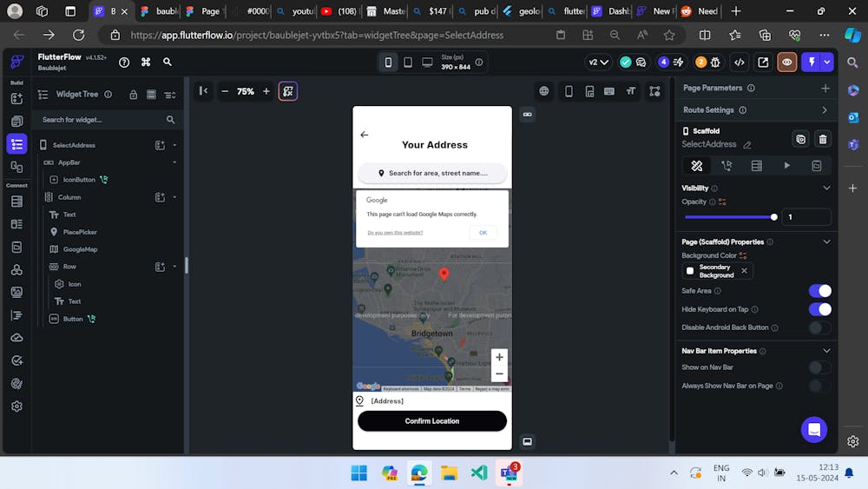Viewport: 868px width, 489px height.
Task: Toggle the Safe Area switch
Action: (x=819, y=291)
